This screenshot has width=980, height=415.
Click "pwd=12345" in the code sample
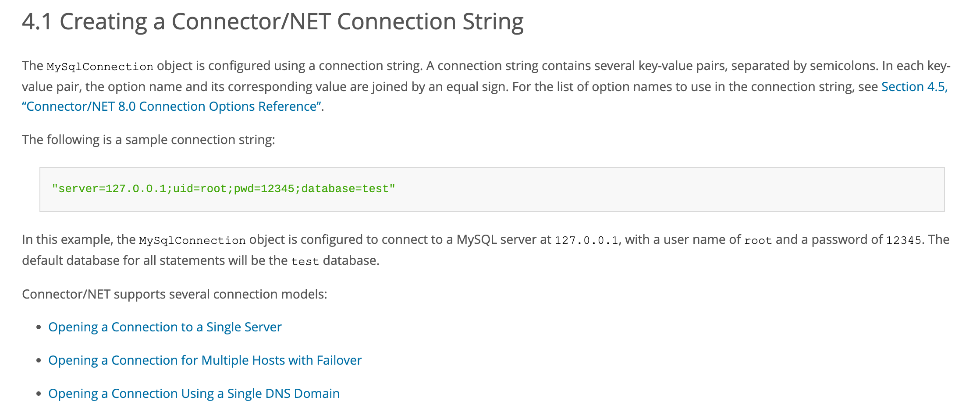click(264, 189)
